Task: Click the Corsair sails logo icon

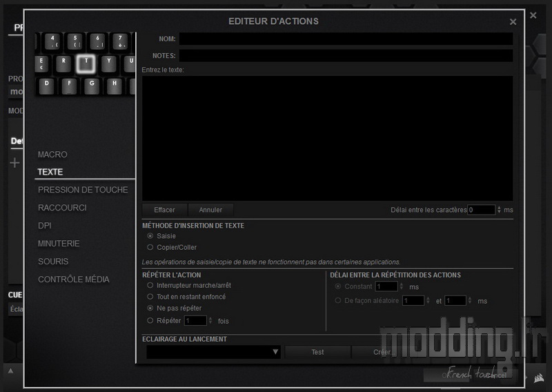Action: pyautogui.click(x=539, y=378)
